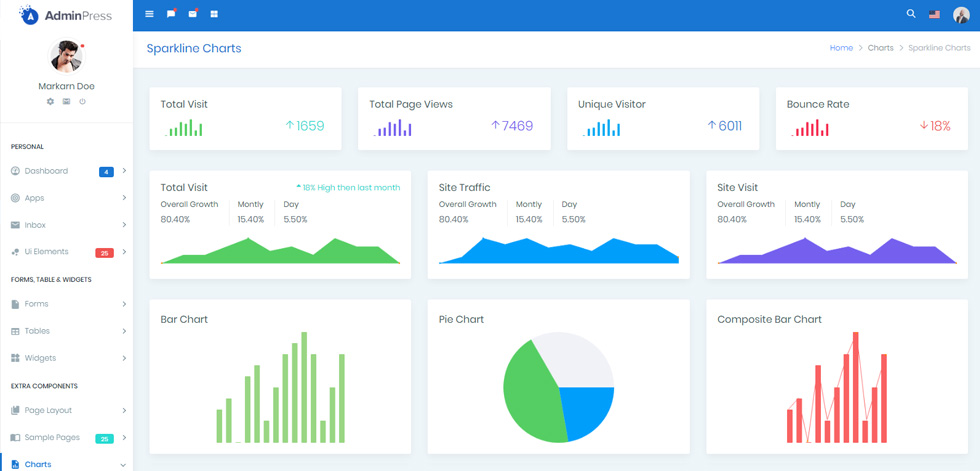Open the chat messages icon in top bar
980x471 pixels.
tap(171, 14)
